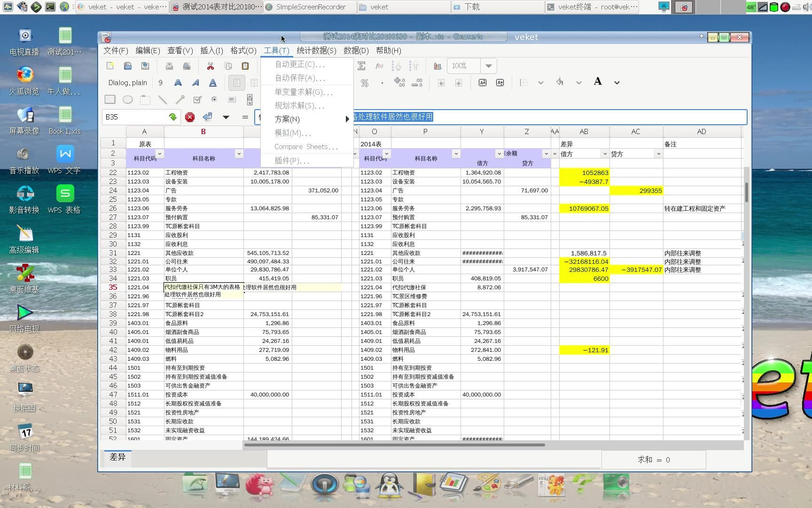Open filter arrow for column B 科目名称
The width and height of the screenshot is (812, 508).
click(x=239, y=154)
